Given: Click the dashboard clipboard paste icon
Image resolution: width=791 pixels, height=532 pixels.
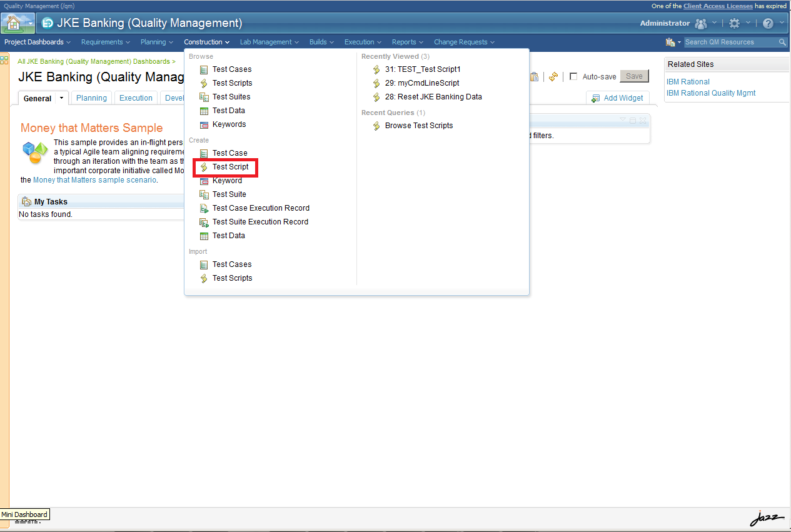Looking at the screenshot, I should (x=534, y=76).
